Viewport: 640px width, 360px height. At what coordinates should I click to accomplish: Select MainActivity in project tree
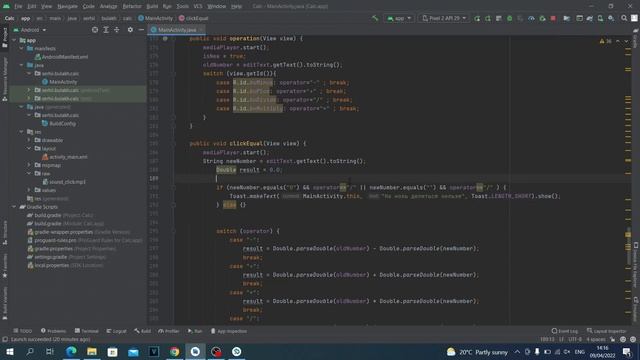click(x=60, y=82)
